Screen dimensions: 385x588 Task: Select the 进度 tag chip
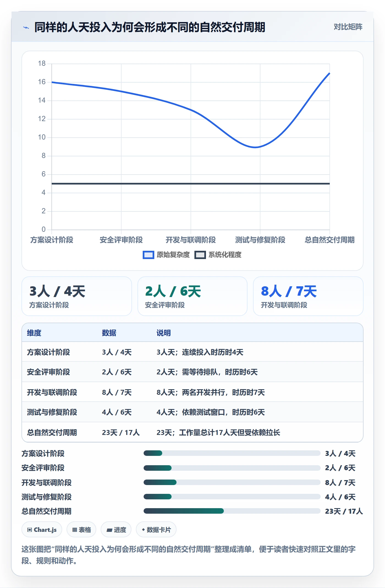click(x=116, y=529)
